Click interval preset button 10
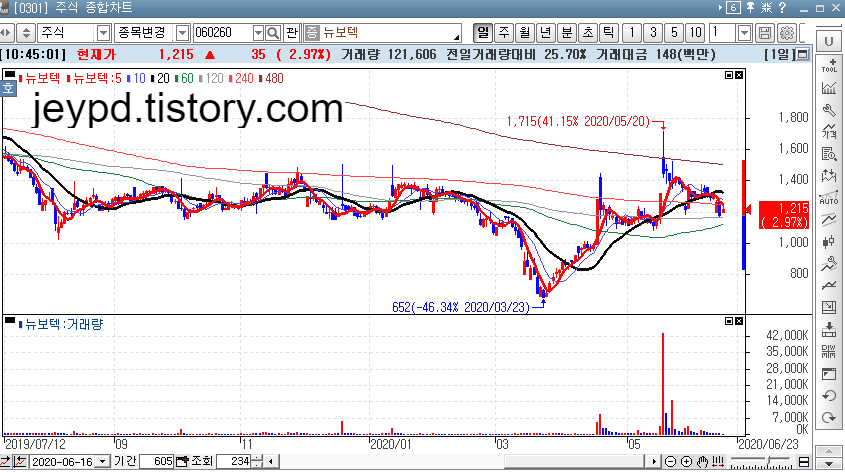Image resolution: width=845 pixels, height=472 pixels. point(695,33)
